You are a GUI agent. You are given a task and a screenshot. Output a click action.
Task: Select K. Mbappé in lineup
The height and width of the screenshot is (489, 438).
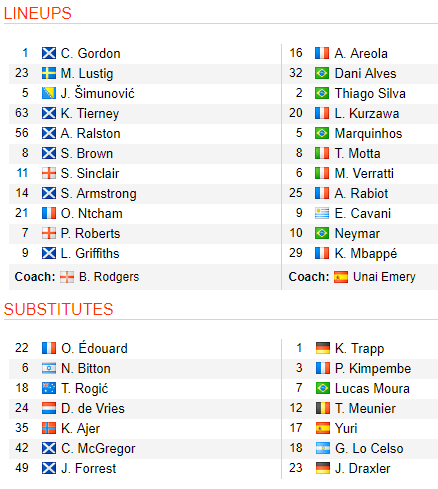point(366,254)
